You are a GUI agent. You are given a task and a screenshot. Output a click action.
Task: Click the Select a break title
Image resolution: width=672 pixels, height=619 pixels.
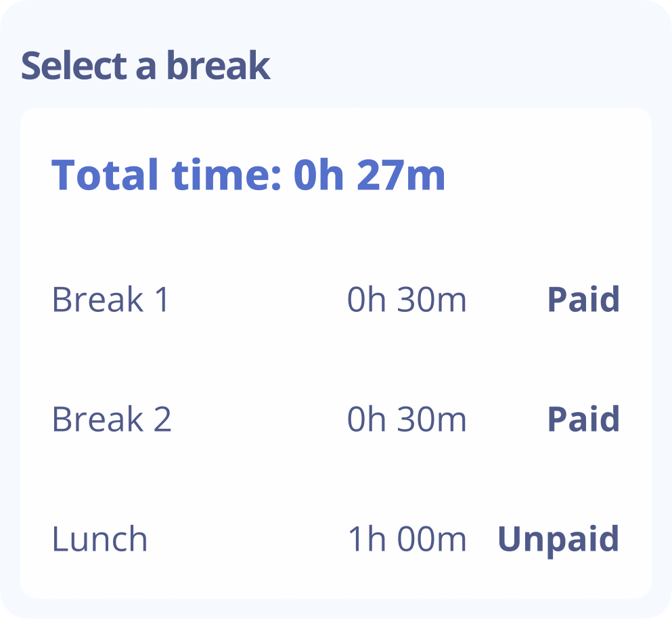[x=145, y=66]
